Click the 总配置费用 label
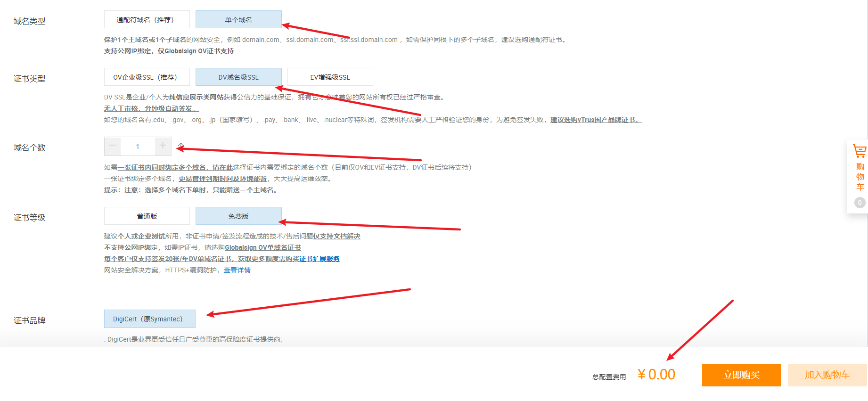The image size is (868, 401). coord(609,377)
